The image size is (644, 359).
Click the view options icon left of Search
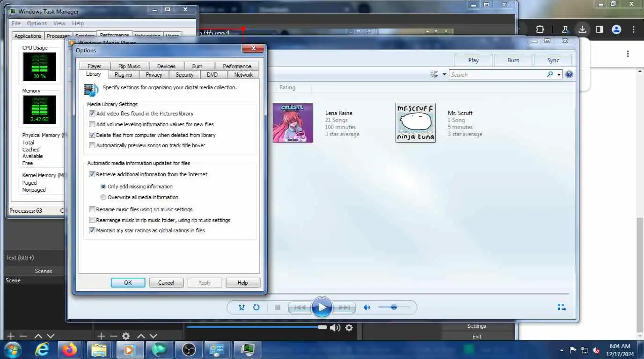point(434,74)
